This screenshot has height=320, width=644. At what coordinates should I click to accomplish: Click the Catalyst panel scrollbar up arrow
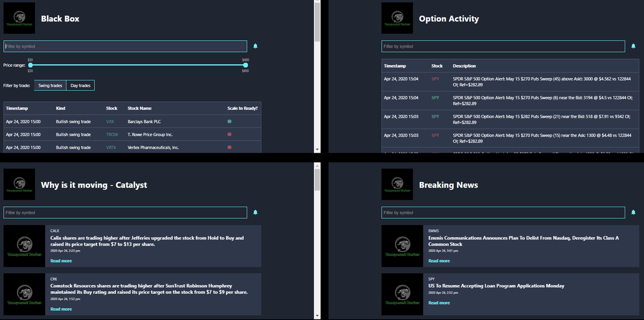(x=317, y=165)
